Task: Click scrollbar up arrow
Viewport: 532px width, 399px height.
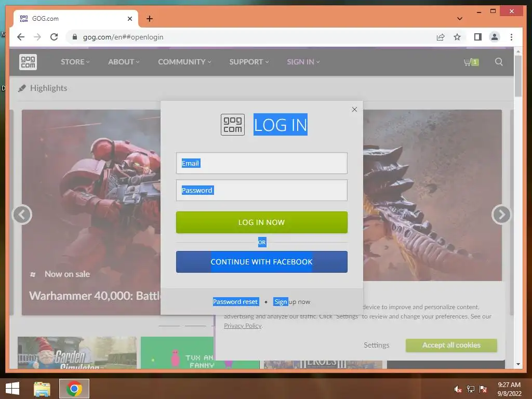Action: (518, 51)
